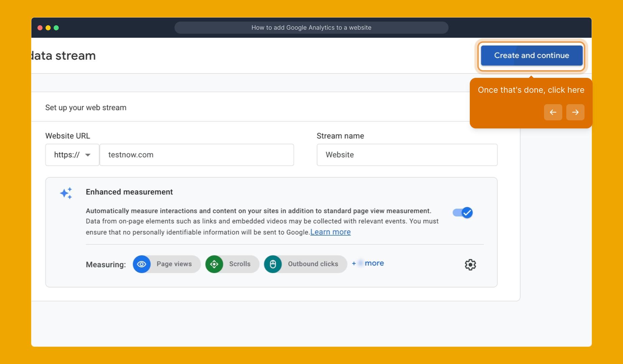
Task: Expand the '+ more' measuring options
Action: 368,263
